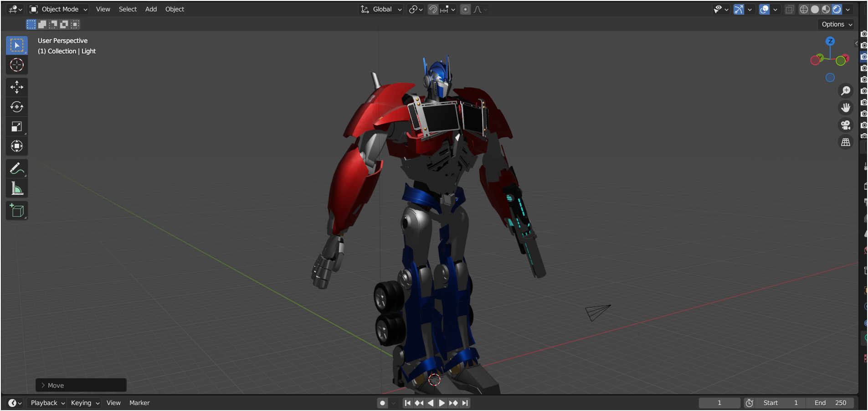Open the Options dropdown
The image size is (868, 411).
tap(837, 24)
